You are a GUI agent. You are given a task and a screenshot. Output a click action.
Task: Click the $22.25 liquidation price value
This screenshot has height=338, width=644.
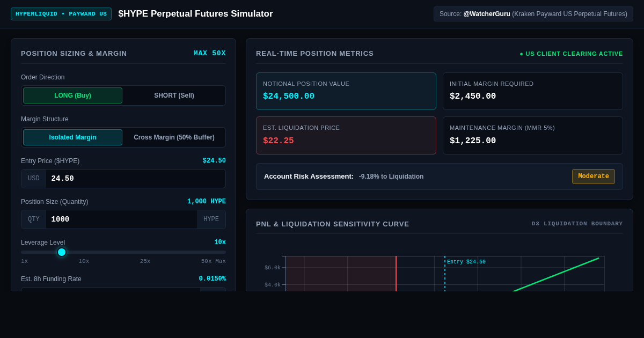pyautogui.click(x=279, y=141)
